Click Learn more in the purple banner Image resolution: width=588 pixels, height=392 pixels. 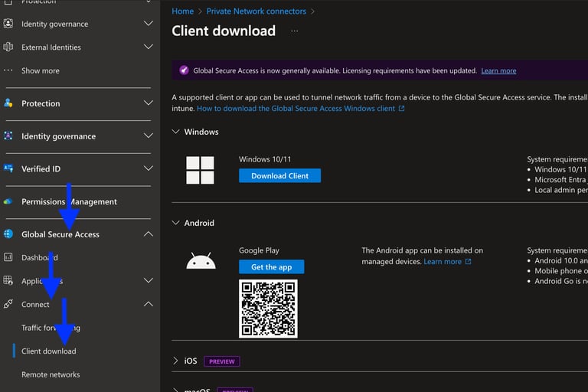pos(498,70)
